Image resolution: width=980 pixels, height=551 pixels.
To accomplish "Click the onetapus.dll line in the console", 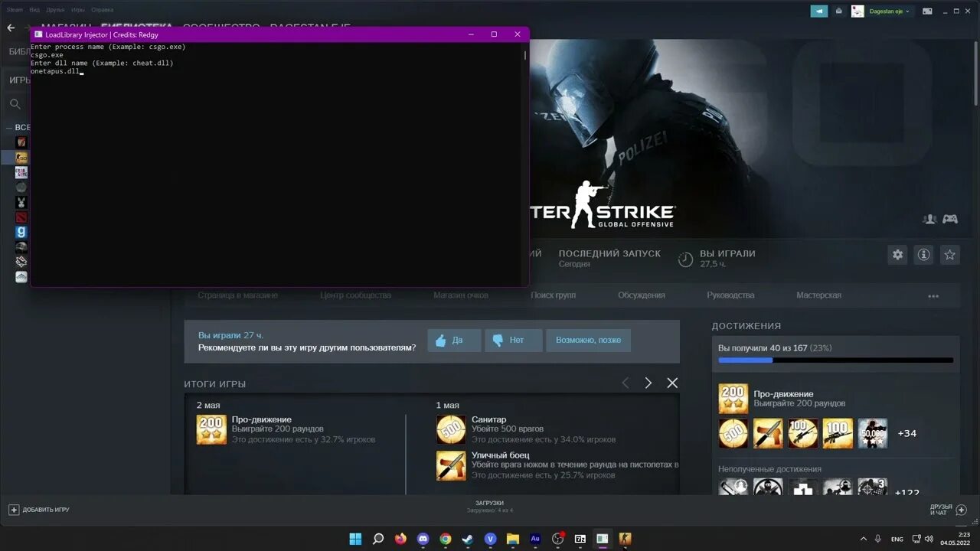I will click(55, 71).
